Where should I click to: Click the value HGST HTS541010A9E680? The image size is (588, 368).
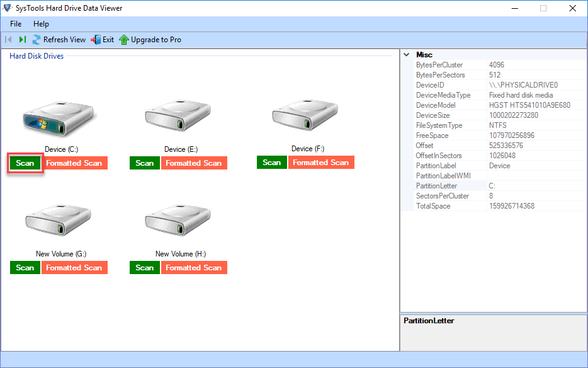(x=529, y=105)
